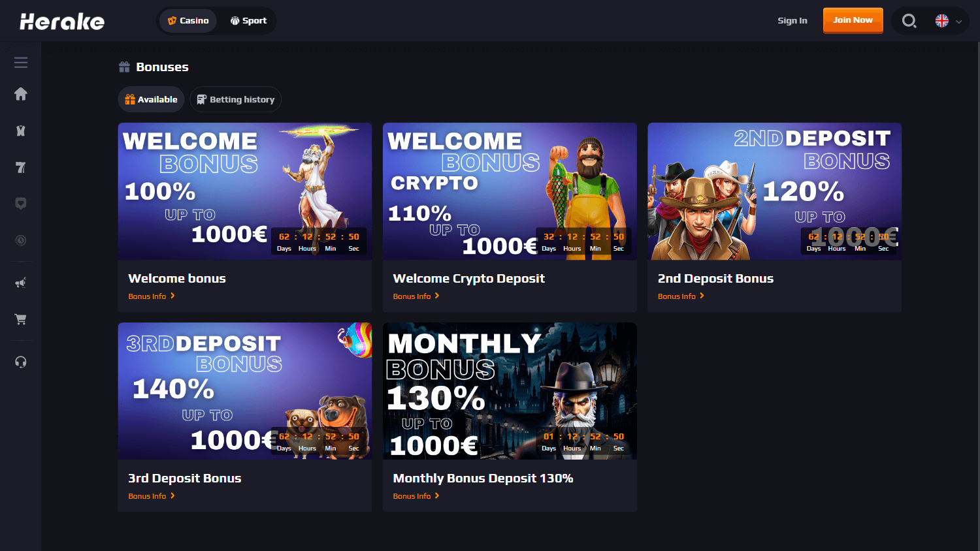Select the Available bonuses tab
This screenshot has width=980, height=551.
(151, 99)
